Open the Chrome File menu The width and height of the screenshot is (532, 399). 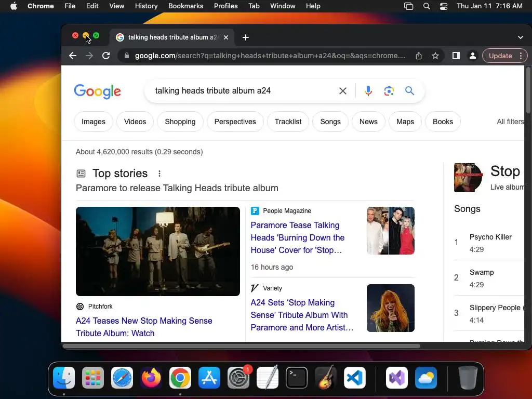(x=70, y=6)
